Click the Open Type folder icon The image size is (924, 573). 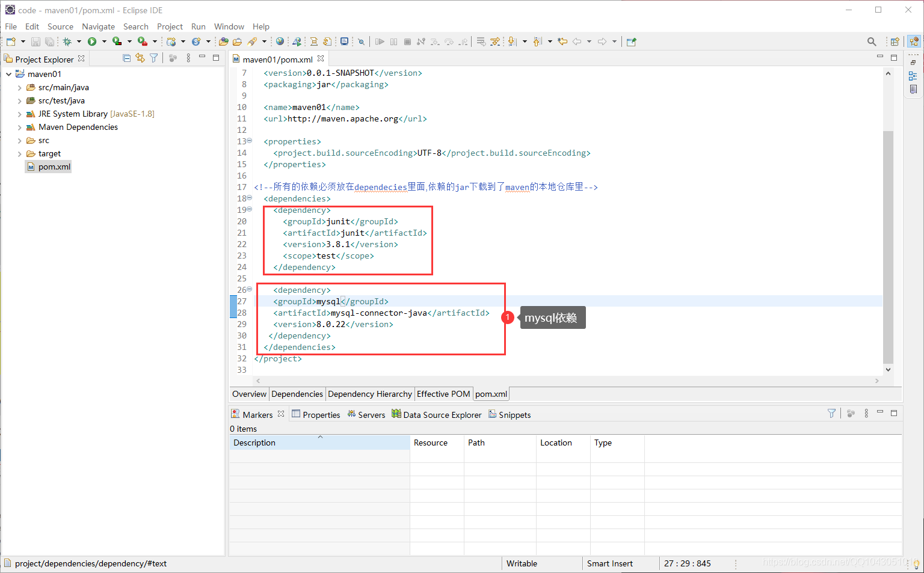[223, 41]
